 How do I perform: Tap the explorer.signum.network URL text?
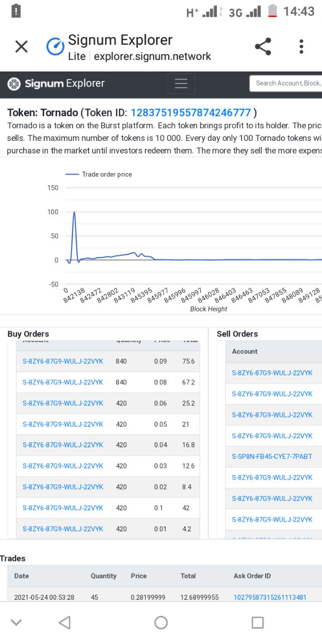(x=152, y=56)
